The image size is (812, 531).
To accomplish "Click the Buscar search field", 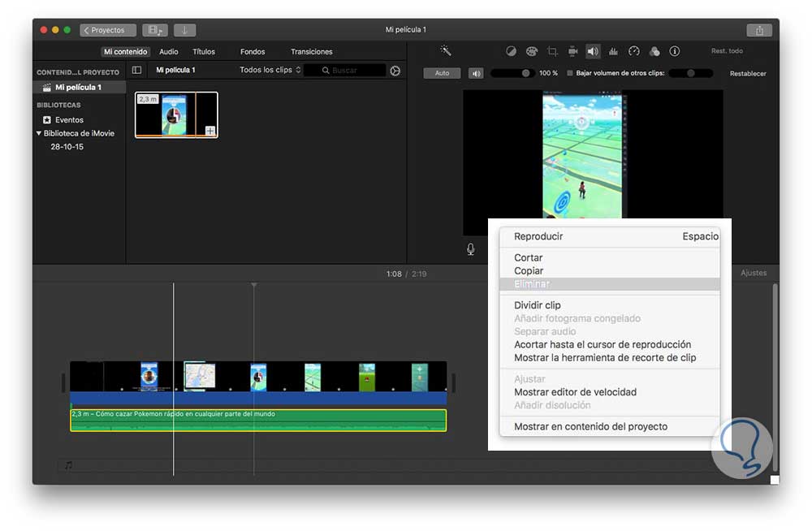I will click(x=345, y=71).
